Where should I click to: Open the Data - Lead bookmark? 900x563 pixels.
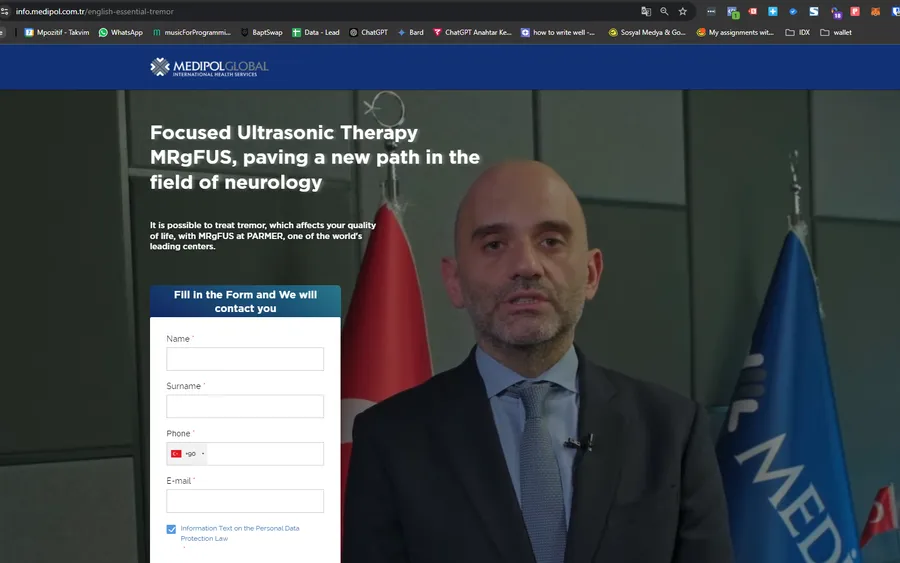pos(316,33)
